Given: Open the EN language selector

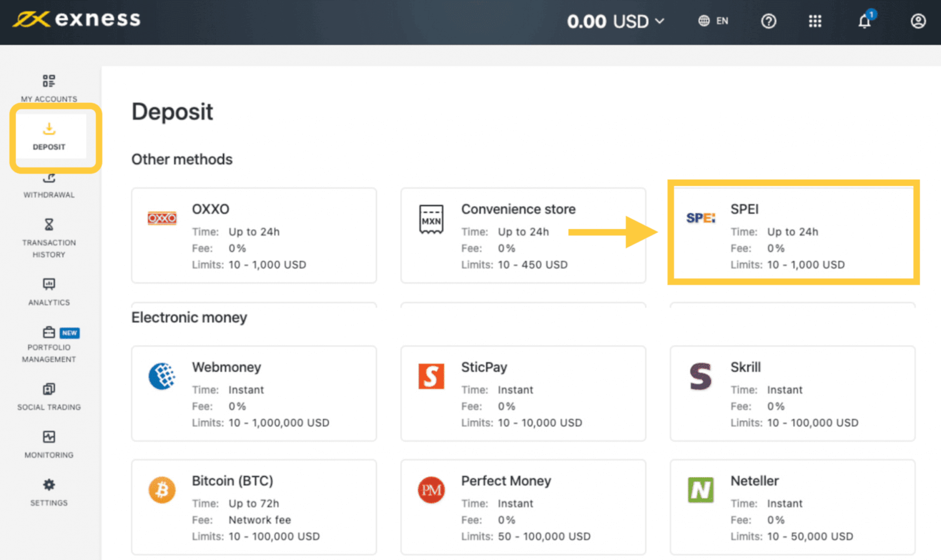Looking at the screenshot, I should pyautogui.click(x=713, y=21).
